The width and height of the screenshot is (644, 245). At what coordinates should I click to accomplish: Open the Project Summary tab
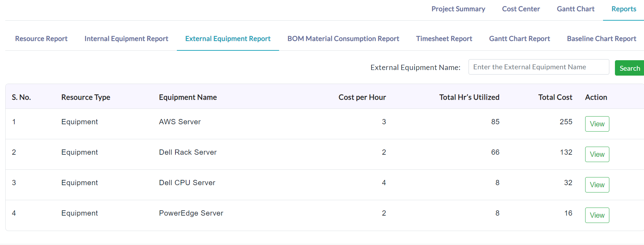[458, 9]
